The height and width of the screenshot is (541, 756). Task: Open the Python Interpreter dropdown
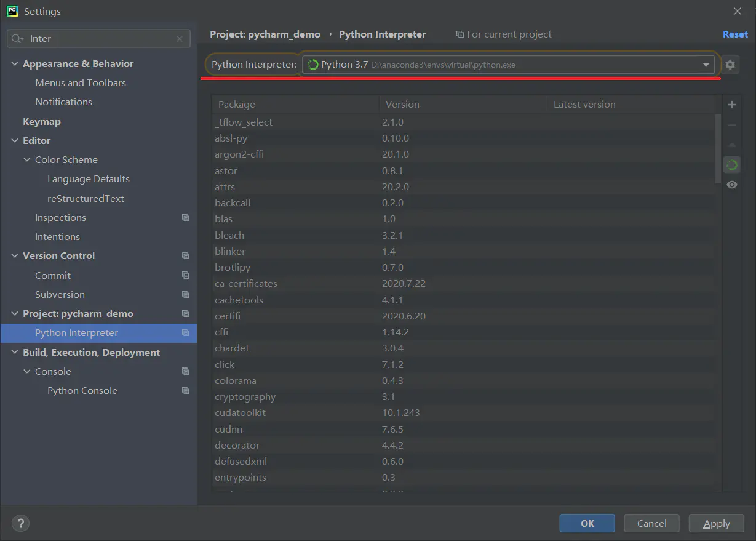click(x=706, y=65)
